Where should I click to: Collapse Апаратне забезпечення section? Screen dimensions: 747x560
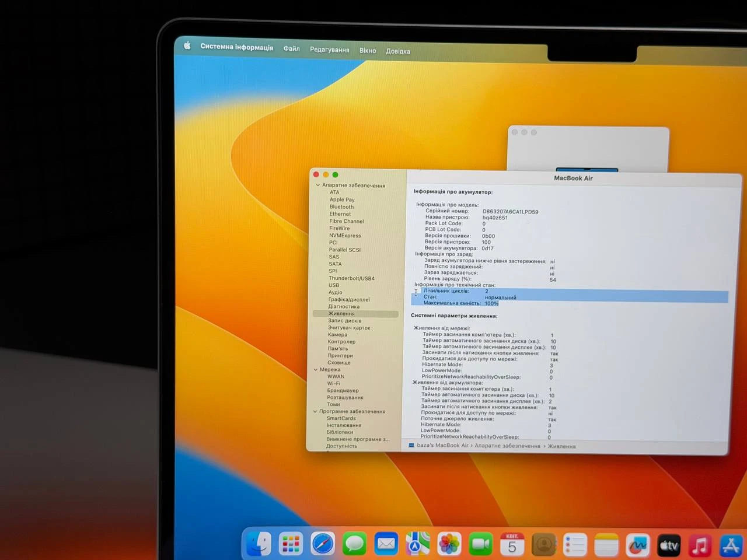pyautogui.click(x=317, y=185)
